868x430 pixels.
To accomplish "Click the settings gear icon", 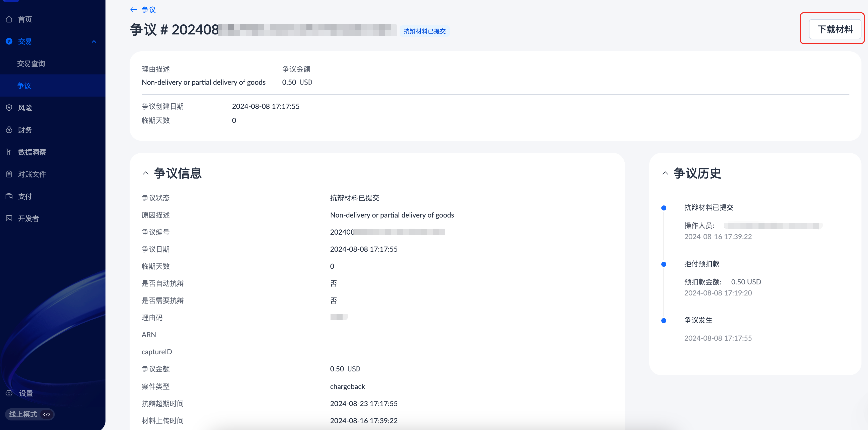I will coord(9,393).
